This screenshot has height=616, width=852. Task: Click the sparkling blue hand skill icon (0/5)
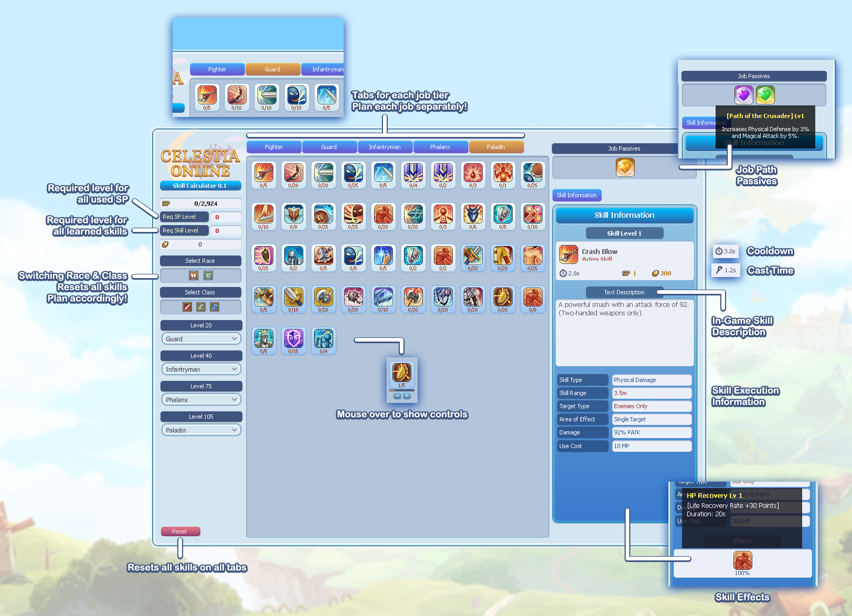pyautogui.click(x=383, y=255)
